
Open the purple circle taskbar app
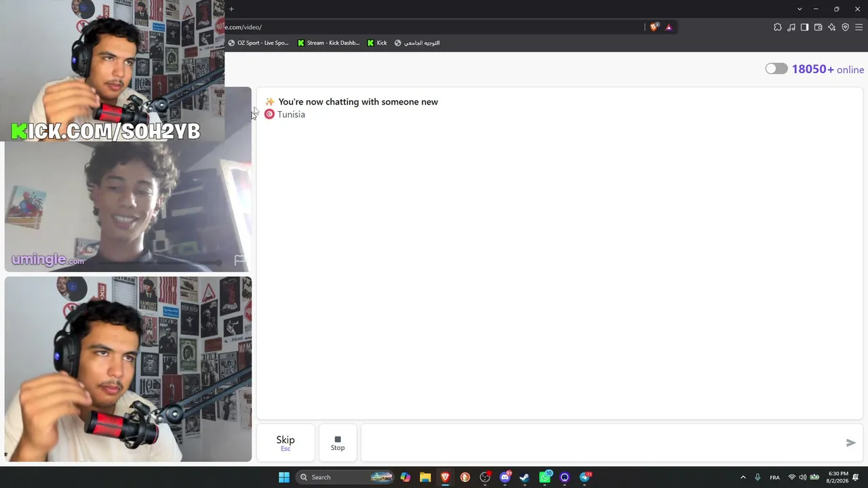click(x=564, y=477)
